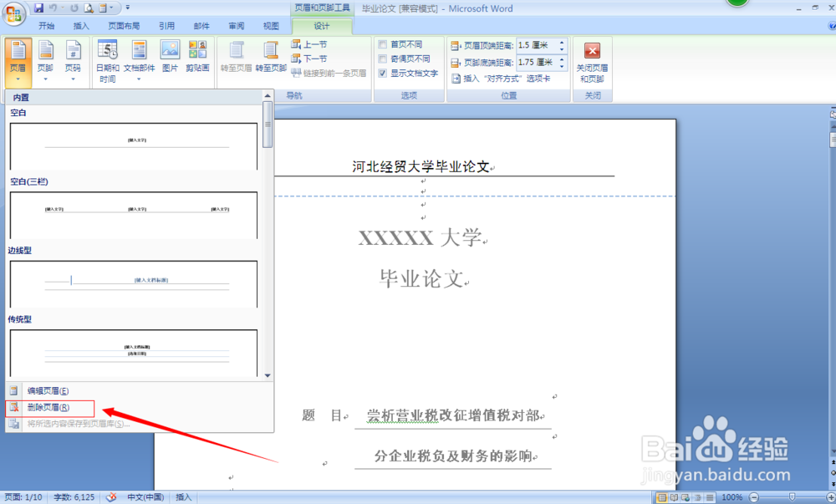
Task: Open the Review (审阅) tab
Action: click(x=237, y=26)
